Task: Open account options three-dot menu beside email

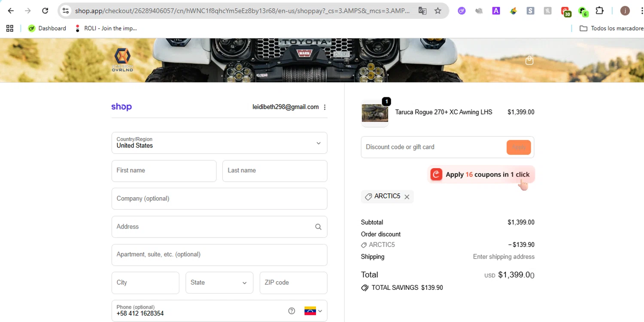Action: [325, 107]
